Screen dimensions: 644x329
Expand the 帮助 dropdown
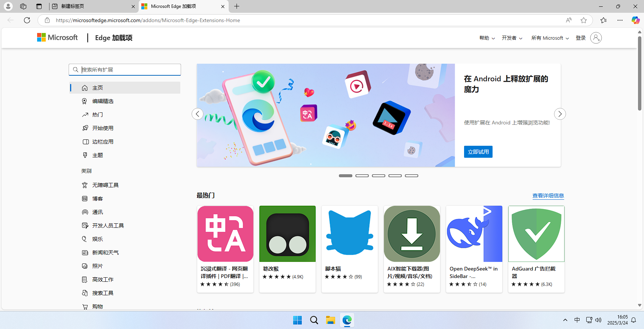[x=487, y=38]
